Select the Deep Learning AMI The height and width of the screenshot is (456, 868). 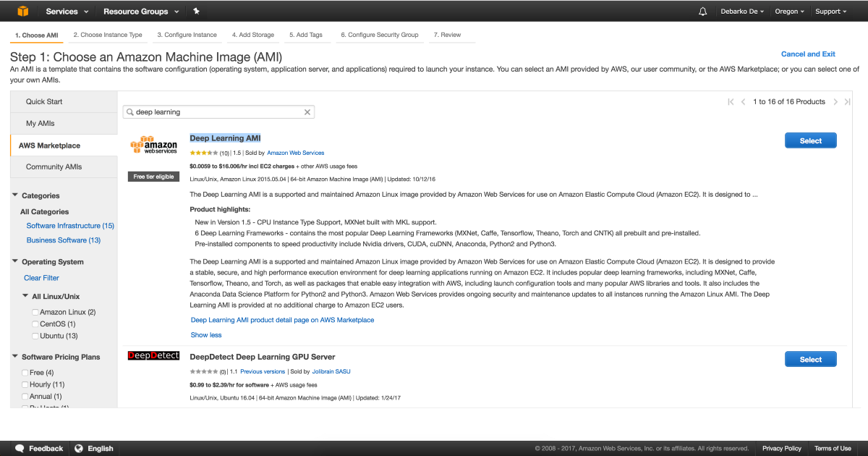(810, 140)
